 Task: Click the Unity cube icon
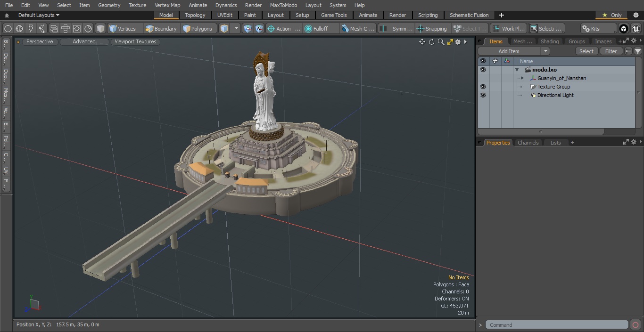(x=624, y=29)
